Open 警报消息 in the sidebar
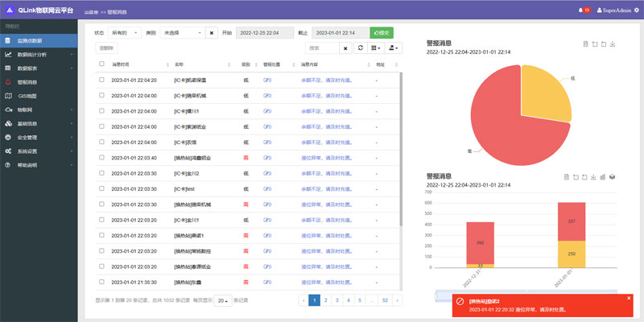This screenshot has height=322, width=644. click(28, 82)
